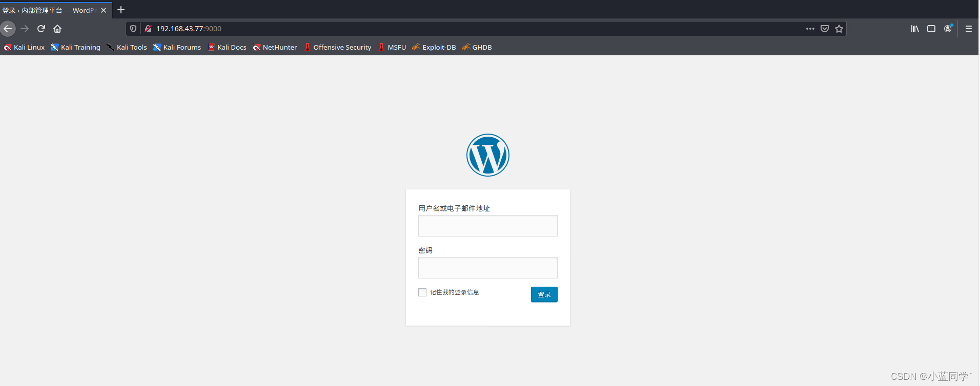Open the Kali Linux bookmark
Image resolution: width=980 pixels, height=386 pixels.
[25, 47]
